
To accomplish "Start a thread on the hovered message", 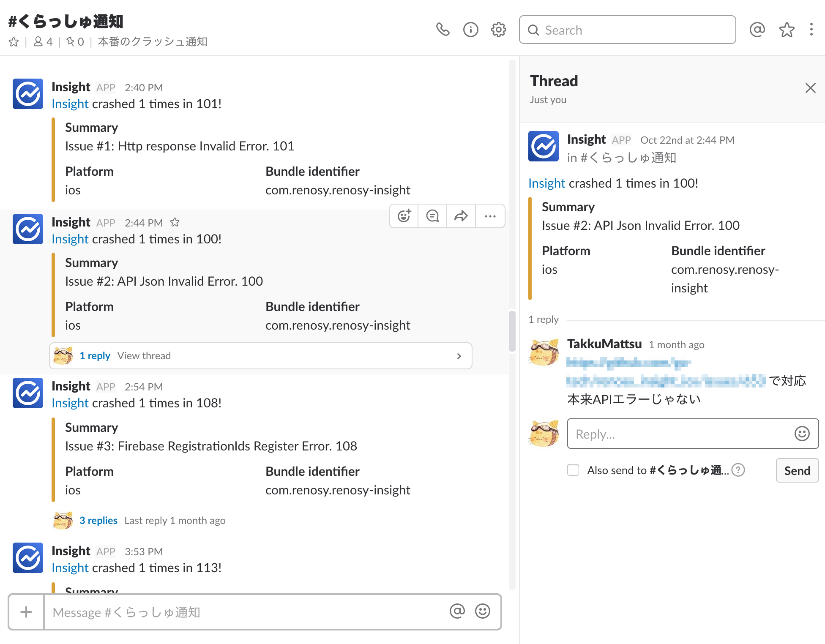I will pyautogui.click(x=432, y=216).
